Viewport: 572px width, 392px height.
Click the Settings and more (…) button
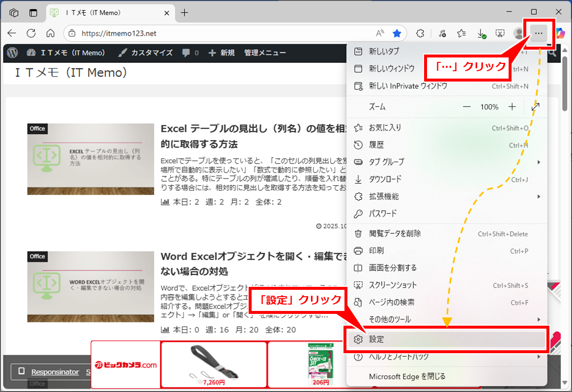(539, 33)
